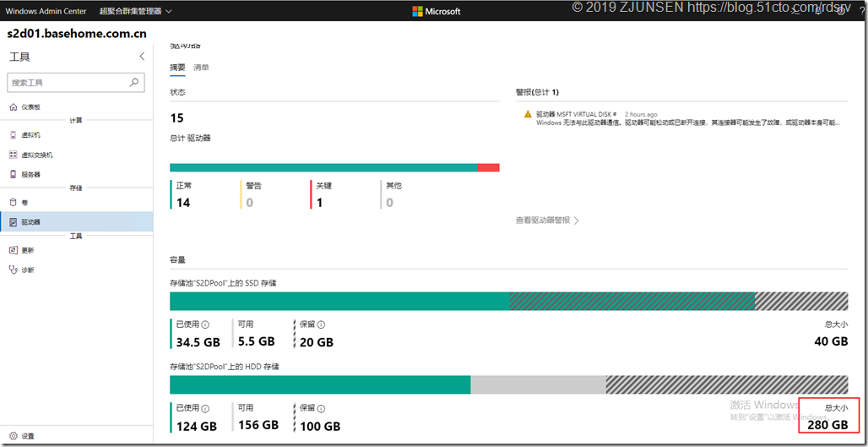This screenshot has height=447, width=868.
Task: Click Windows Admin Center title
Action: point(46,11)
